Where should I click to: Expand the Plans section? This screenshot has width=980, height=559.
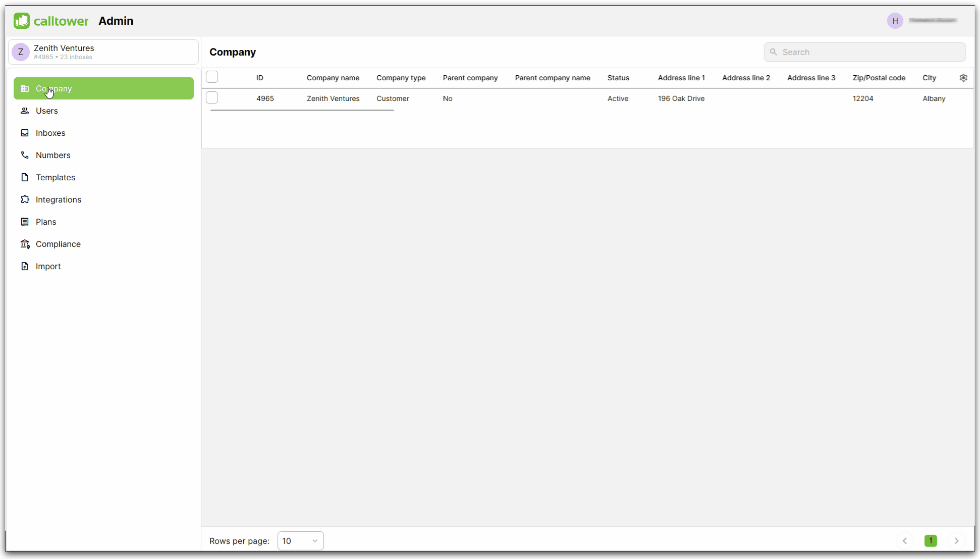click(46, 222)
